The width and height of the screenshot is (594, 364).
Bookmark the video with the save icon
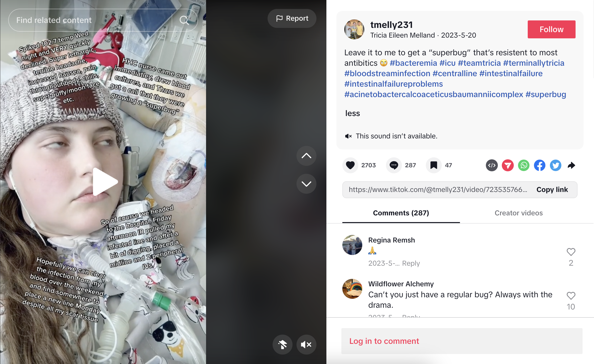click(434, 165)
